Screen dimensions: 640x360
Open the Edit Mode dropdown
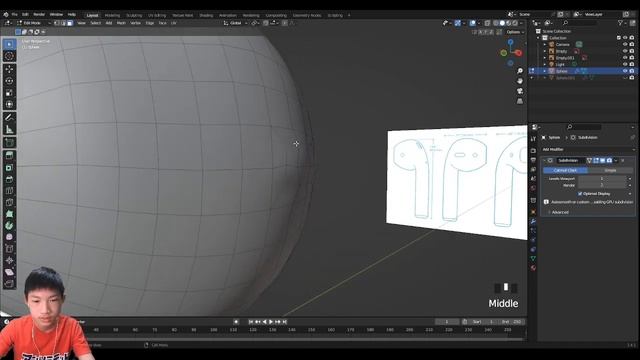(x=33, y=23)
